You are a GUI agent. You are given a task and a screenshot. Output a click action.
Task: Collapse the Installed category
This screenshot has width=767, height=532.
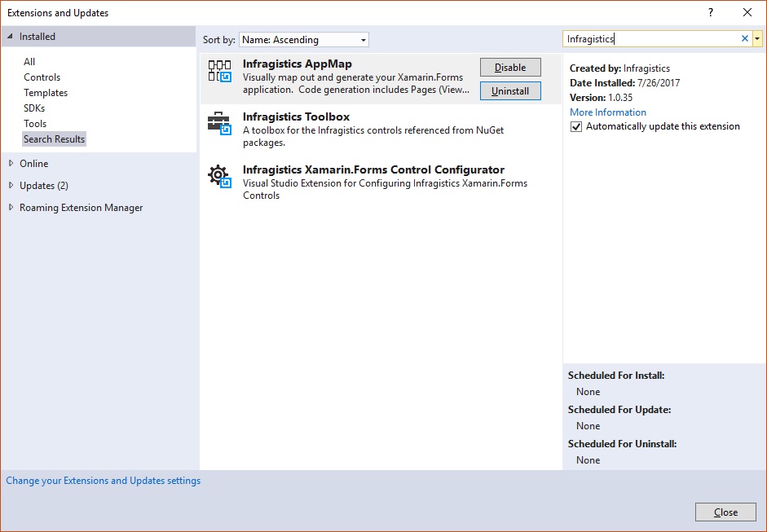11,37
